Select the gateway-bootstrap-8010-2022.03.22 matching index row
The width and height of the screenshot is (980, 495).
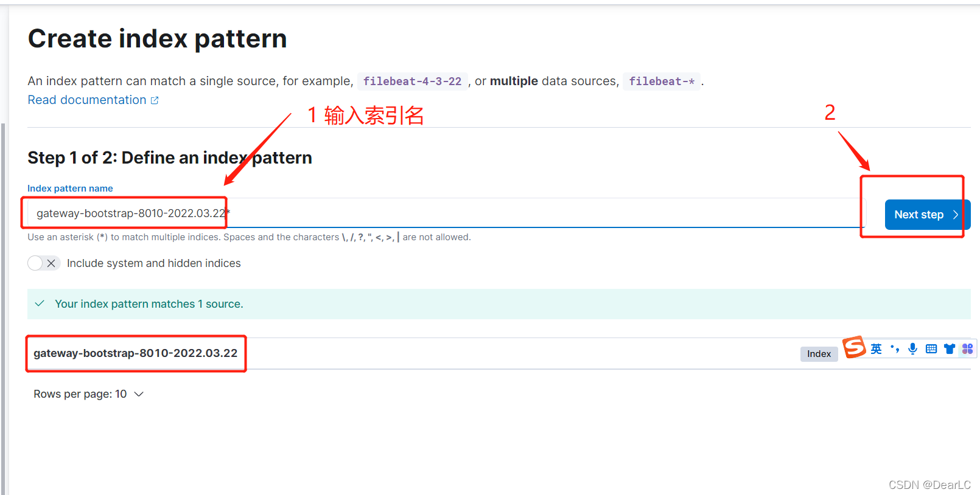coord(499,353)
